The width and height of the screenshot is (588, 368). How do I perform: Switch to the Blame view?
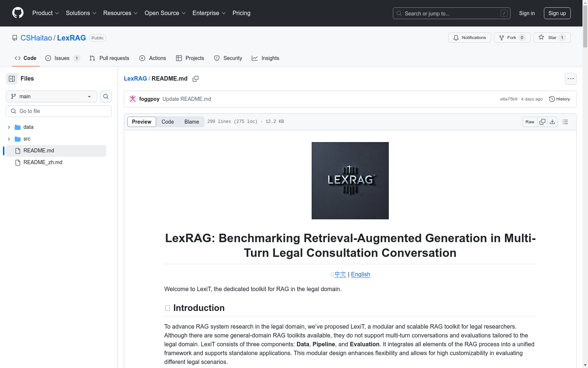coord(192,122)
